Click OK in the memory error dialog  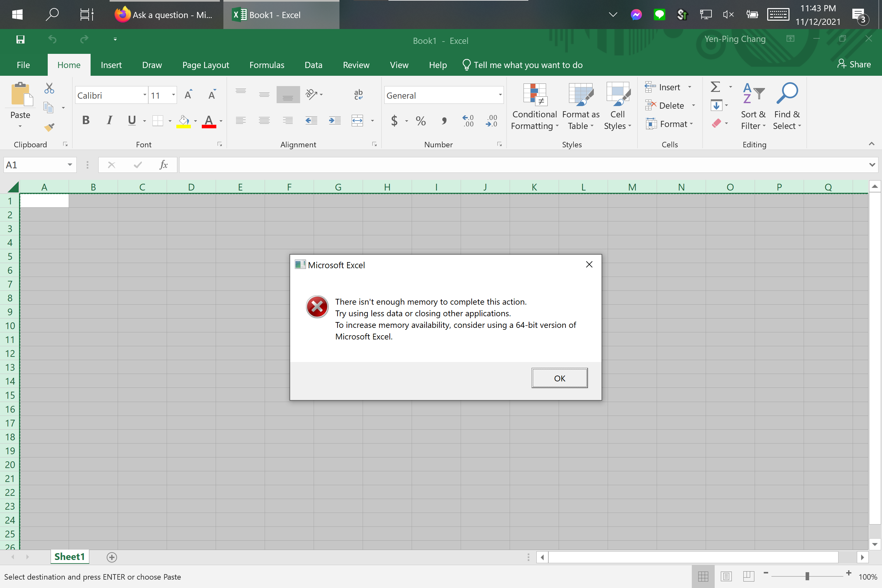pos(560,378)
